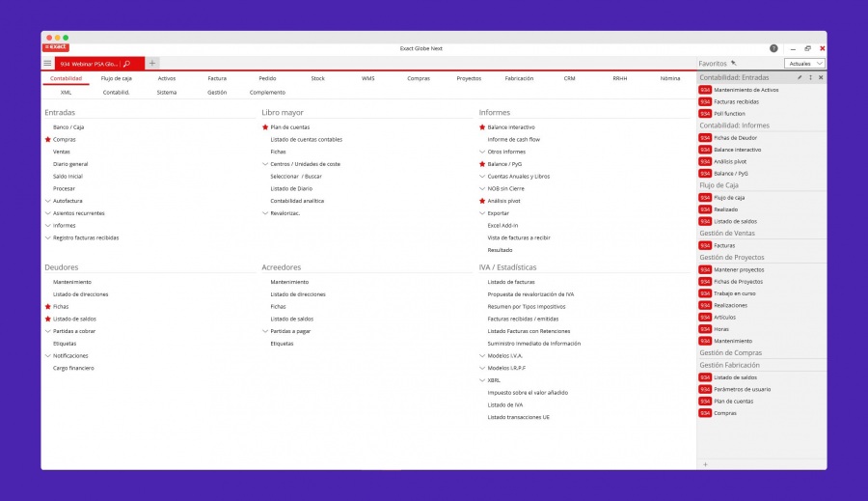Image resolution: width=868 pixels, height=501 pixels.
Task: Expand Centros / Unidades de coste
Action: 265,164
